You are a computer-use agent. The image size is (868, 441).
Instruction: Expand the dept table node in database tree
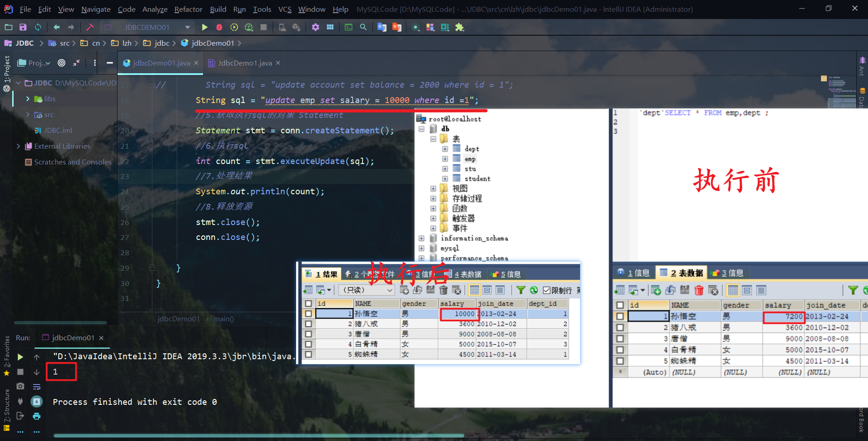445,149
